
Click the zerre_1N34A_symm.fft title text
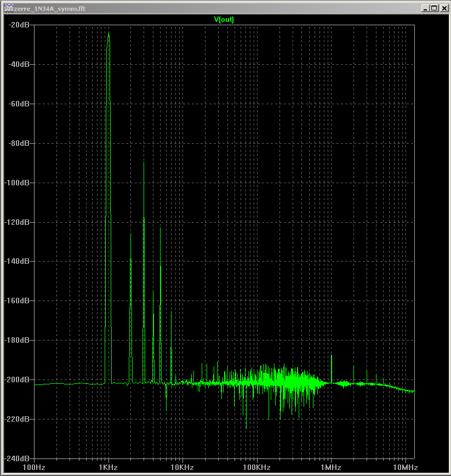50,9
